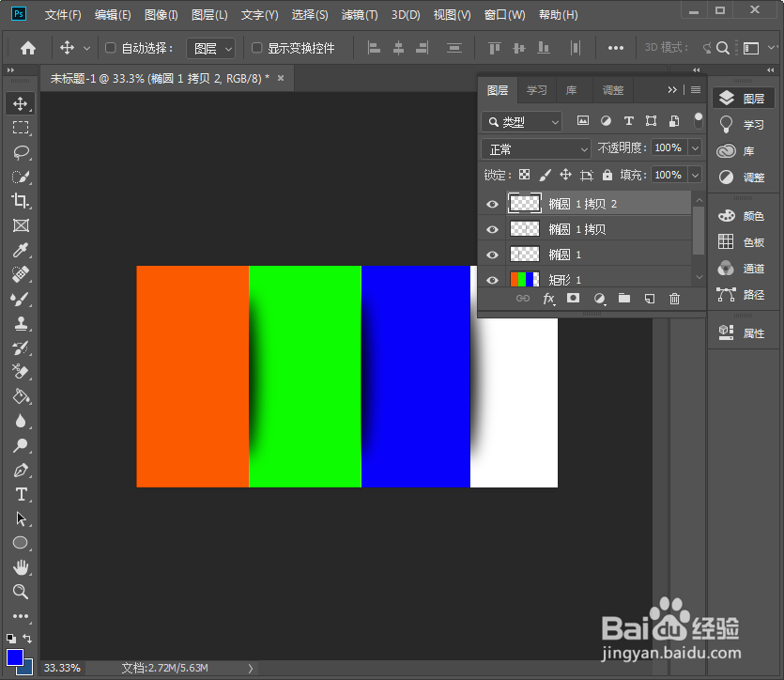Create a new layer group folder
The height and width of the screenshot is (680, 784).
click(624, 299)
